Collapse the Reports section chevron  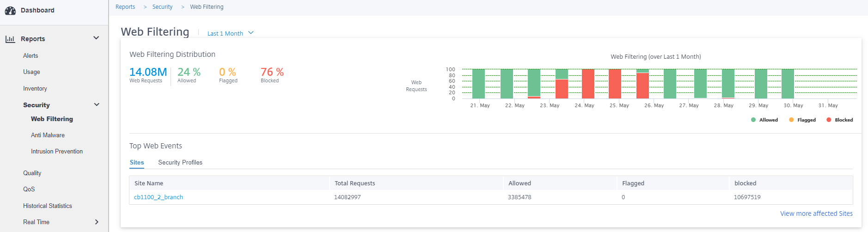click(x=96, y=38)
